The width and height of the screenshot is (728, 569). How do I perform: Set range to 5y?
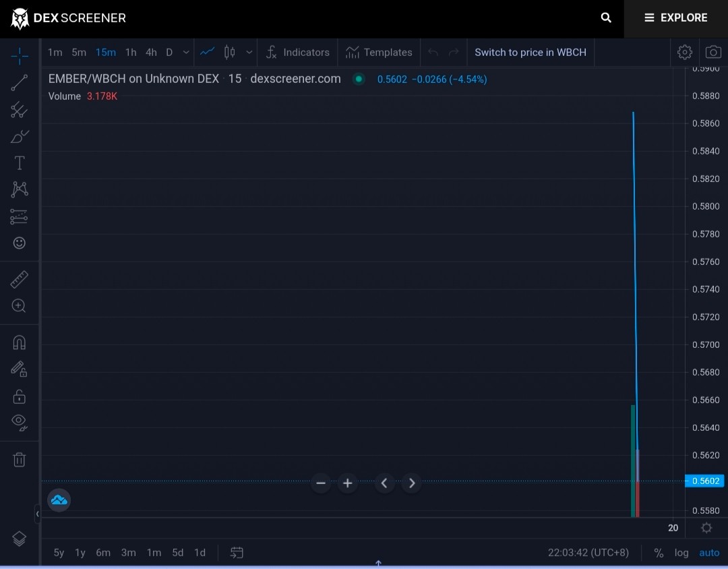(59, 553)
